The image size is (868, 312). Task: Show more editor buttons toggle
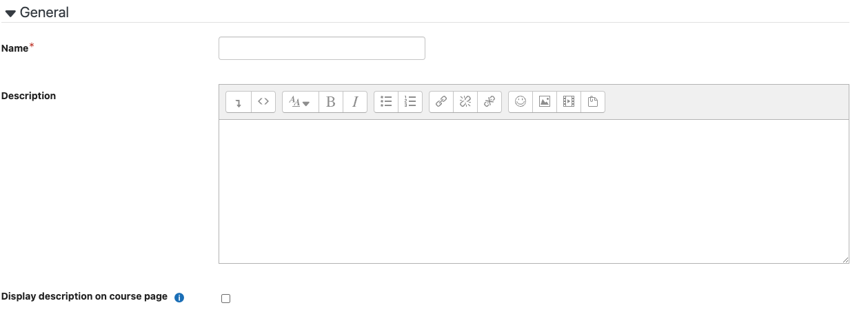pyautogui.click(x=239, y=102)
